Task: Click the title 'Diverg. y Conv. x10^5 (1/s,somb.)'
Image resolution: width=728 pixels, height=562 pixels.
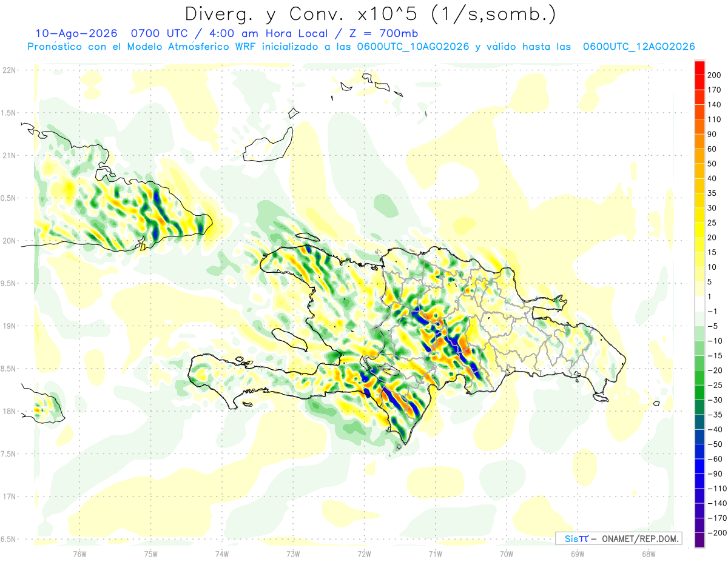Action: click(x=370, y=14)
